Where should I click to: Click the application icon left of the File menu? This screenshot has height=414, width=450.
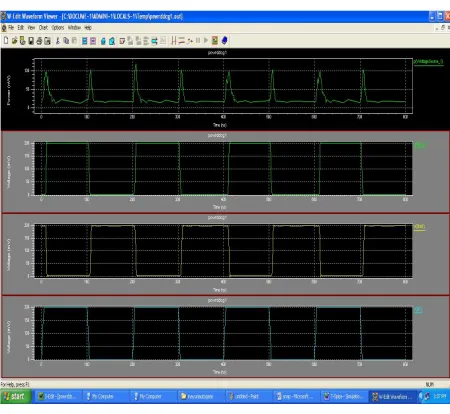coord(4,28)
